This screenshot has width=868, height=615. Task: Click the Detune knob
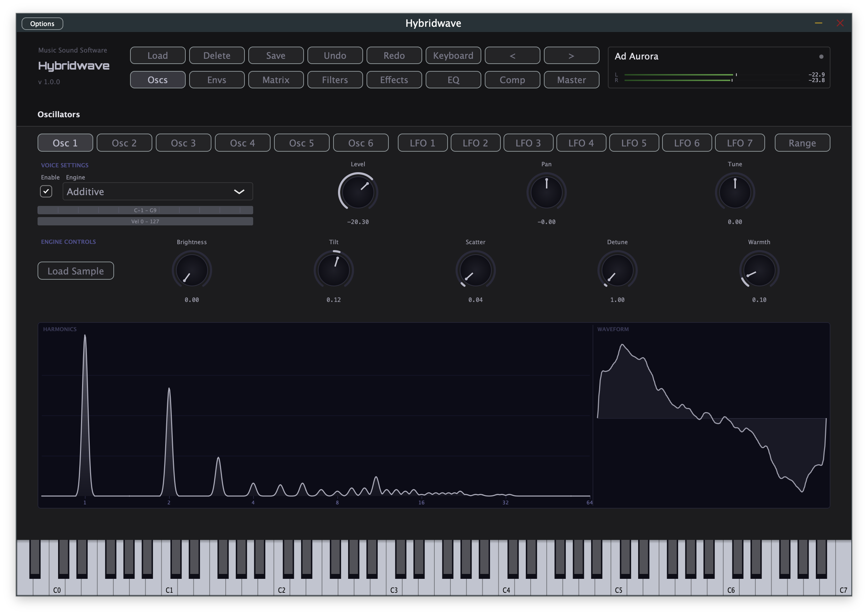(617, 270)
